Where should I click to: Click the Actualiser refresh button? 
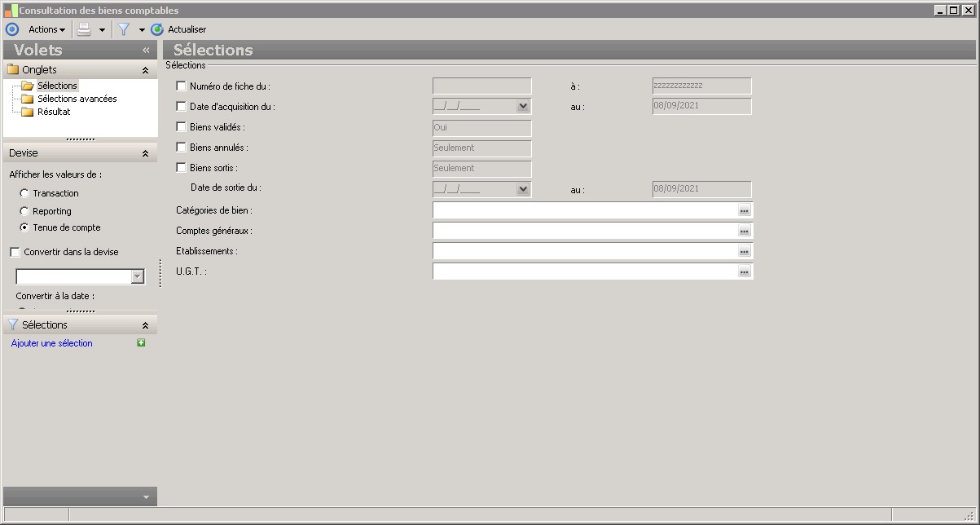pos(178,29)
